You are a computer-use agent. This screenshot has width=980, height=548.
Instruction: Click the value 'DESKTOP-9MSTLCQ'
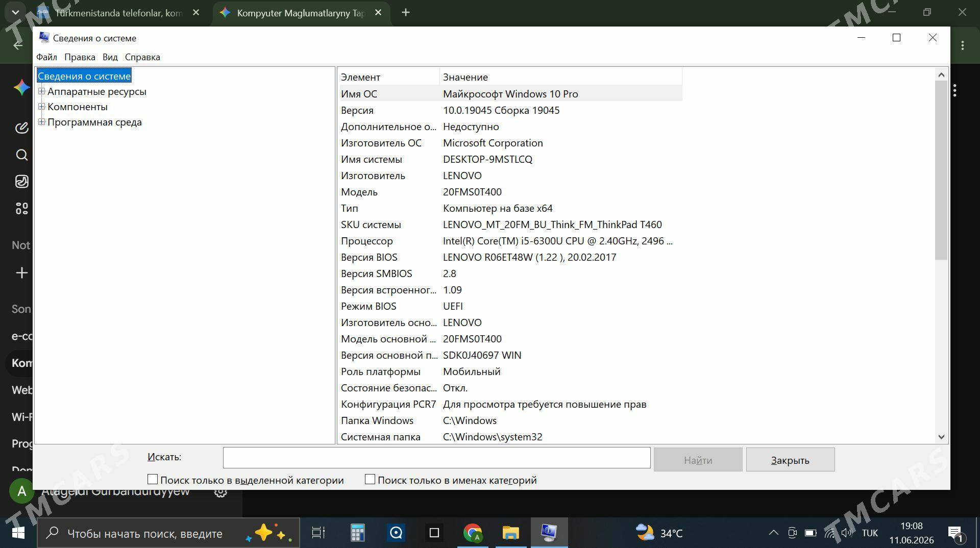pos(487,159)
